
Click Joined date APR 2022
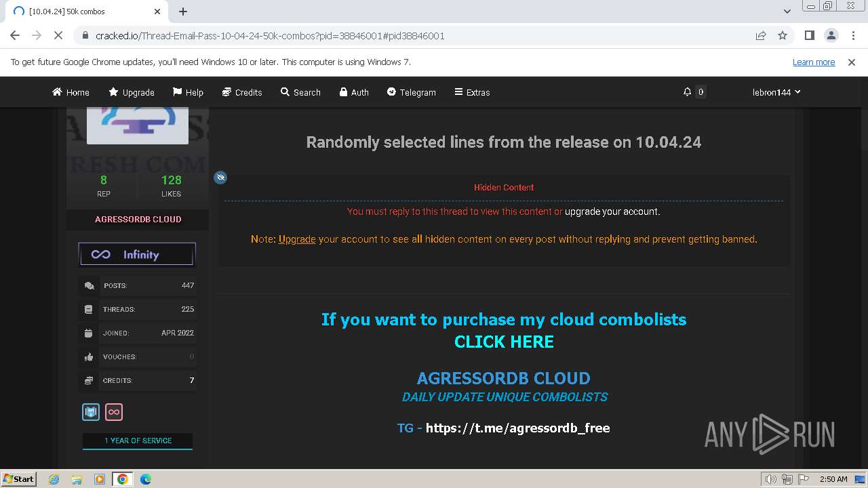[178, 333]
